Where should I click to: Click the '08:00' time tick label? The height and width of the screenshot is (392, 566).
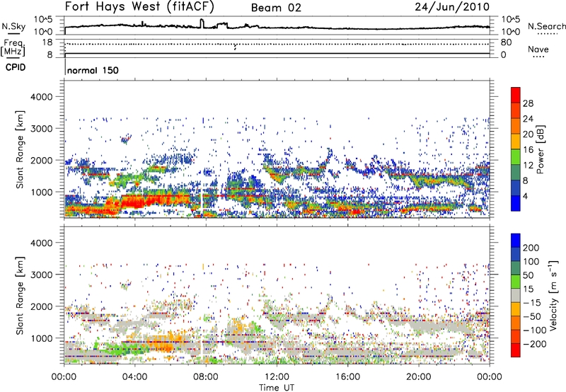click(x=206, y=377)
